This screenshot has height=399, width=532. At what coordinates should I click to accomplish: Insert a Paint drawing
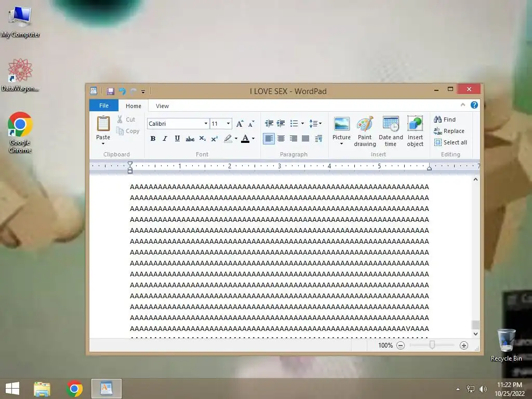tap(365, 131)
